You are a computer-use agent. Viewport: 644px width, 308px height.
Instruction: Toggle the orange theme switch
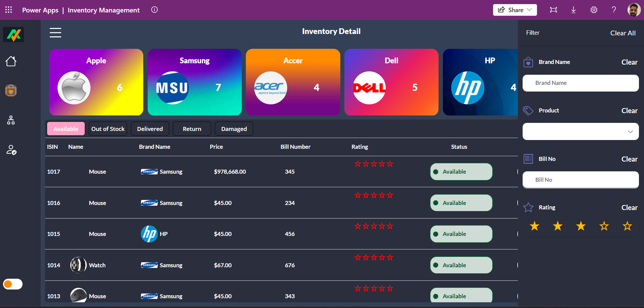[13, 284]
